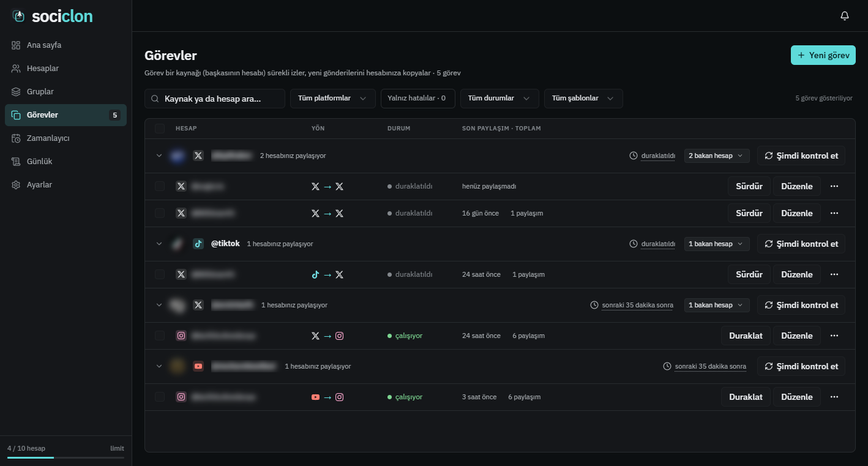
Task: Open Günlük in the sidebar
Action: (x=65, y=162)
